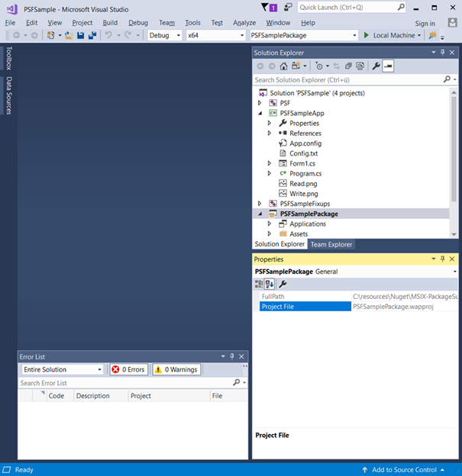Click Collapse All icon in Solution Explorer
The height and width of the screenshot is (476, 462).
(348, 66)
